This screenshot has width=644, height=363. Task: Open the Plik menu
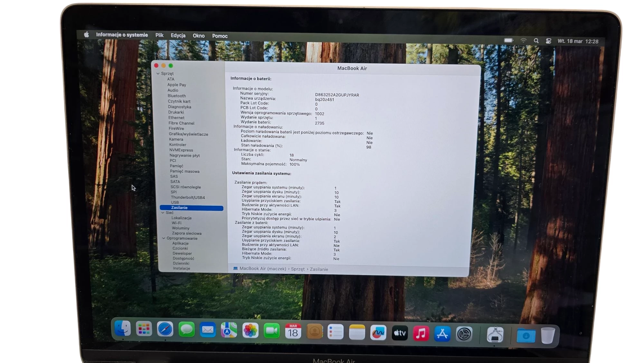pos(159,35)
